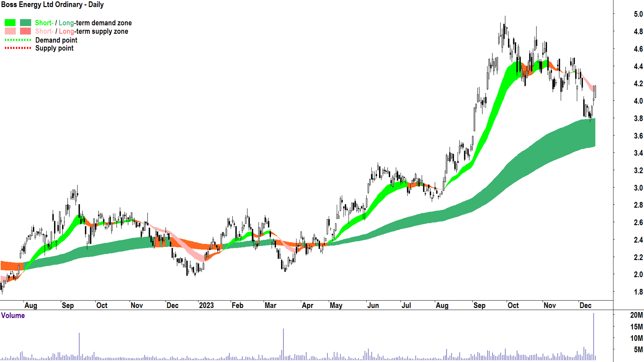Click the bright green short-term demand swatch
This screenshot has width=644, height=362.
tap(10, 23)
